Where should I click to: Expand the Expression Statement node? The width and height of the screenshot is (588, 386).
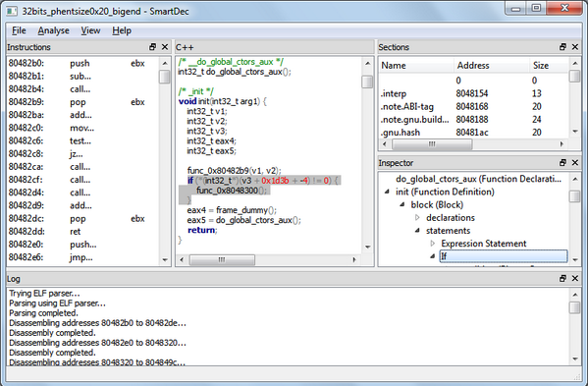[x=432, y=244]
